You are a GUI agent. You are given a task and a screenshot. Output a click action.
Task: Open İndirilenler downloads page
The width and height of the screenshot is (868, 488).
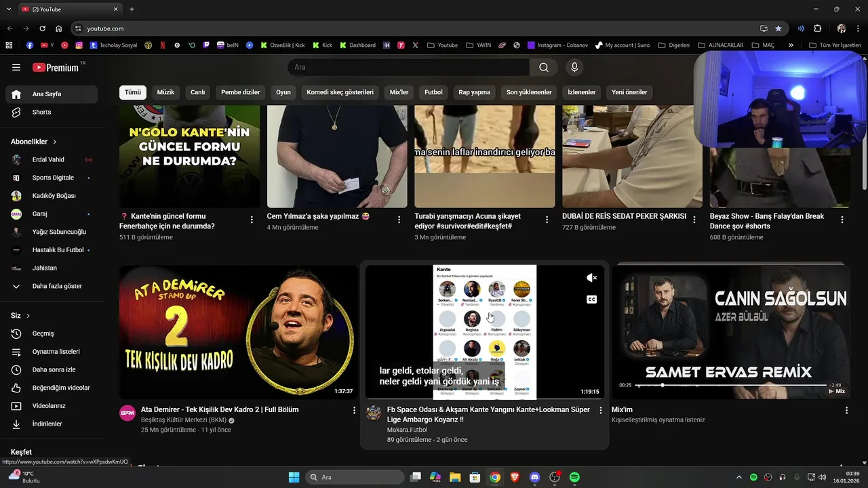pos(51,424)
